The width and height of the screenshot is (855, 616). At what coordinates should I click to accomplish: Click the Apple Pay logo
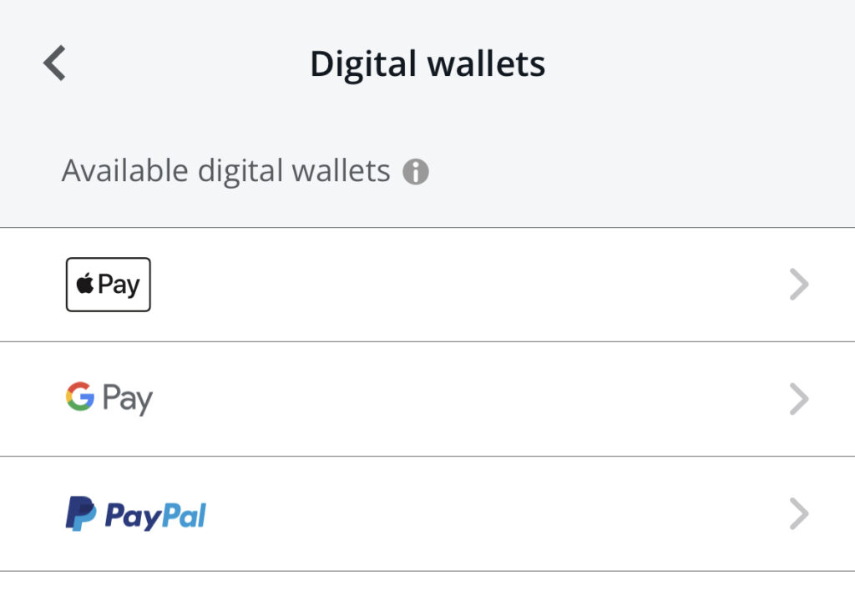[x=108, y=284]
